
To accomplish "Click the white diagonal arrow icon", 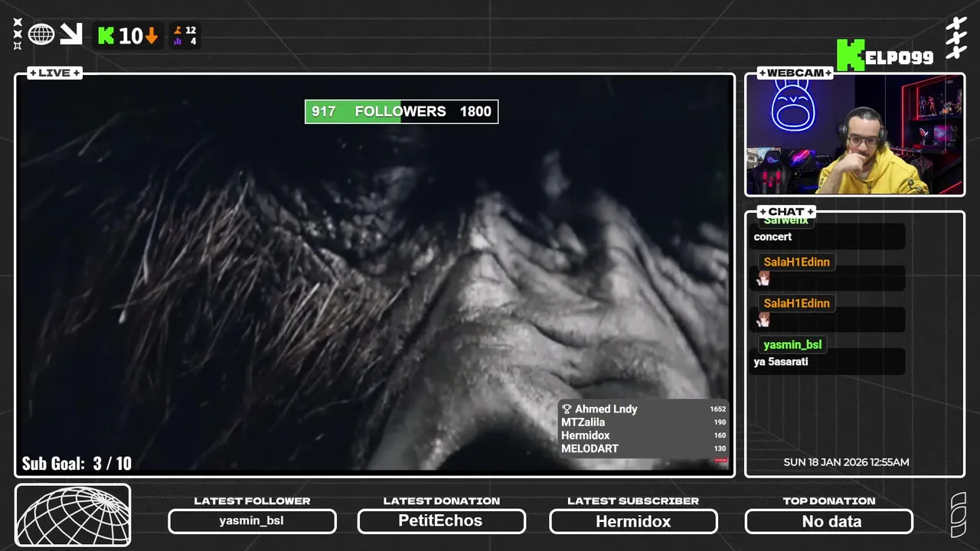I will (x=71, y=34).
